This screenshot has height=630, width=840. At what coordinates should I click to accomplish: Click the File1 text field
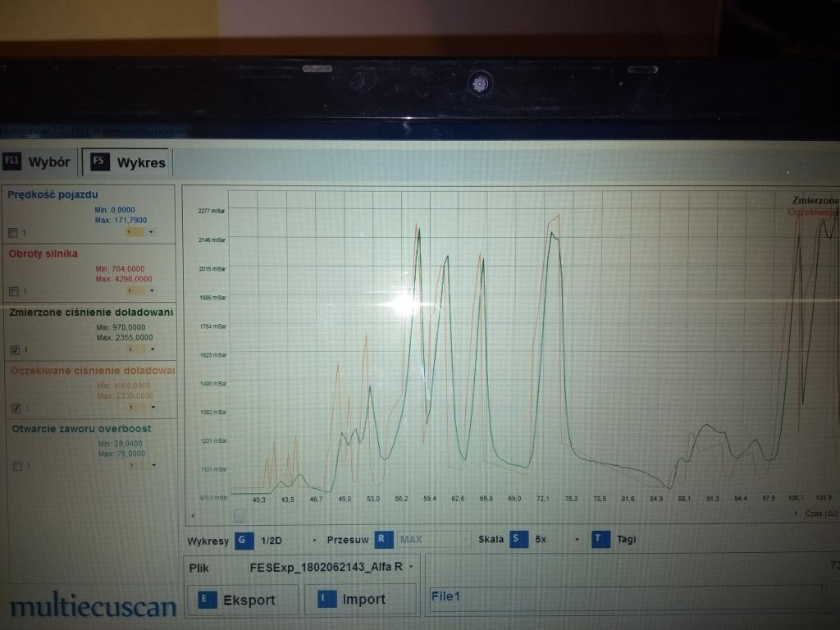coord(626,596)
